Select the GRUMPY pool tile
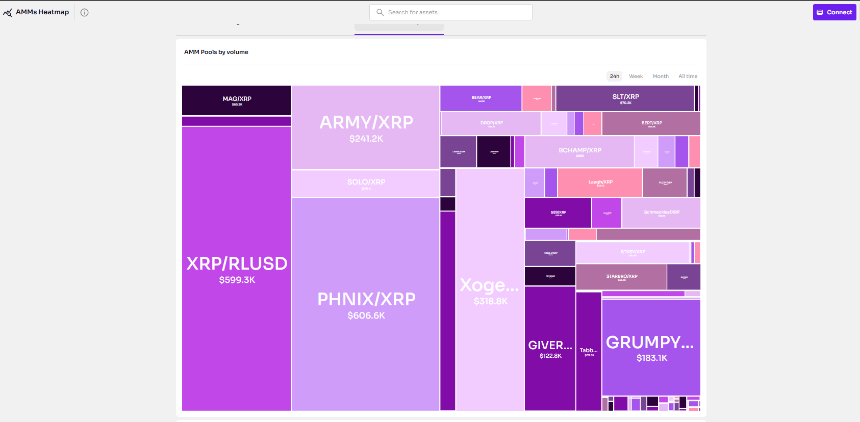The height and width of the screenshot is (422, 860). [x=651, y=347]
